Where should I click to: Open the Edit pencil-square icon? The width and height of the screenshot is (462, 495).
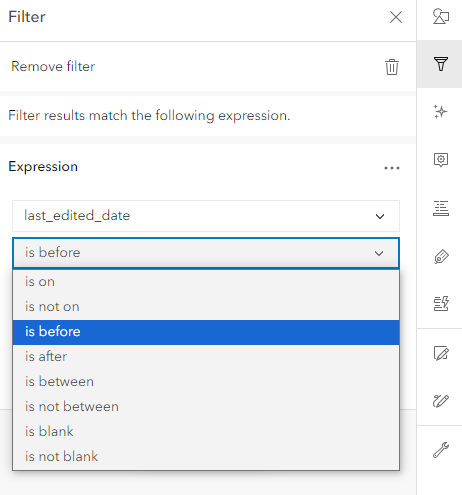[441, 353]
